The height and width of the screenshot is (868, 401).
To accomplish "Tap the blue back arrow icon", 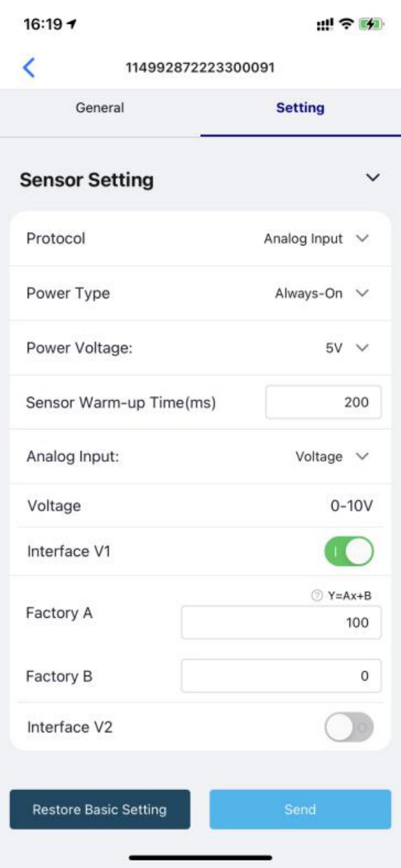I will tap(28, 68).
